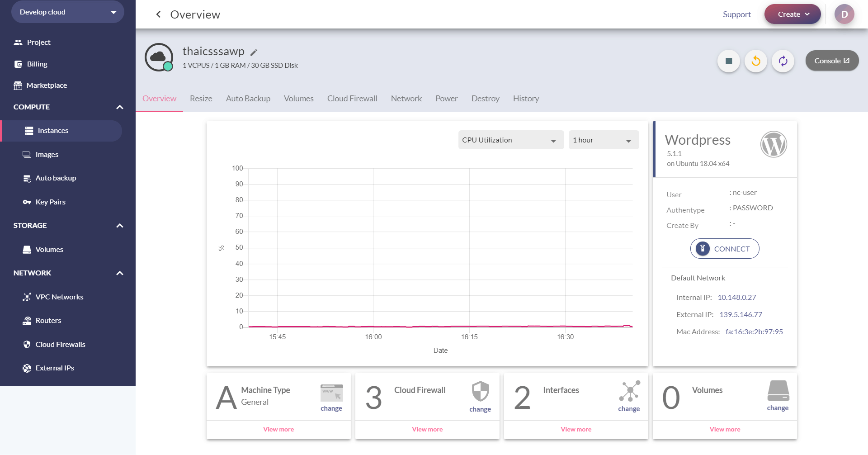Click the instance cloud status icon

tap(159, 57)
